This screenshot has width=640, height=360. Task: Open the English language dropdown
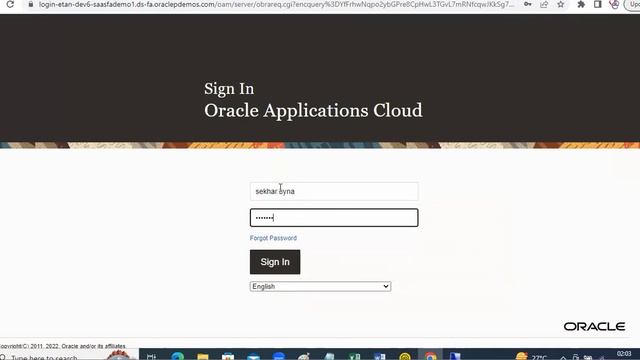(320, 286)
